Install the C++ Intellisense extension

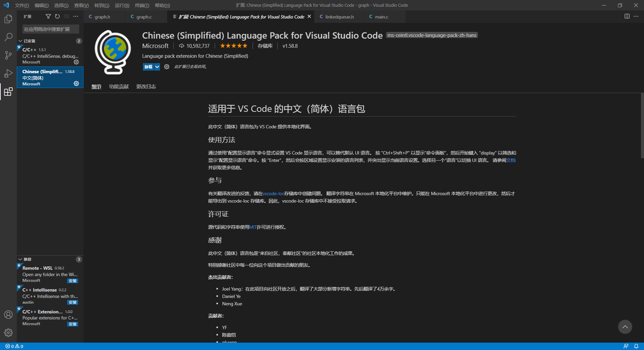72,302
